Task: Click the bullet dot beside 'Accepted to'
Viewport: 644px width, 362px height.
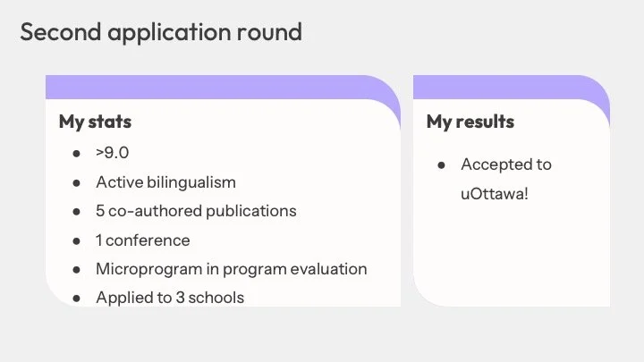Action: tap(442, 165)
